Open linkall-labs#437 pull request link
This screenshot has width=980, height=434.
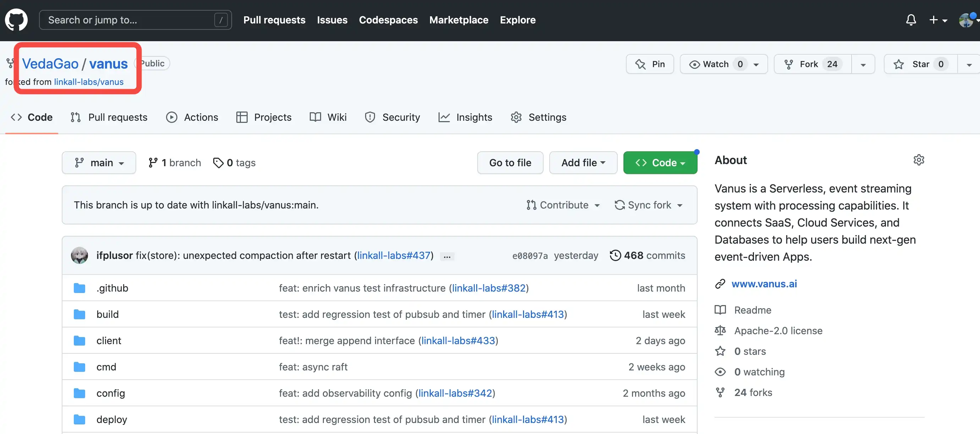(394, 255)
